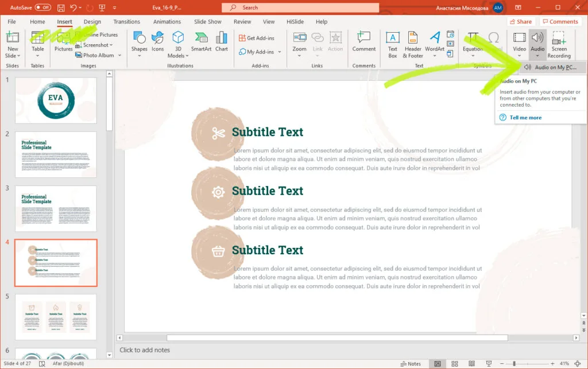Image resolution: width=588 pixels, height=369 pixels.
Task: Click the 3D Models icon
Action: coord(178,37)
